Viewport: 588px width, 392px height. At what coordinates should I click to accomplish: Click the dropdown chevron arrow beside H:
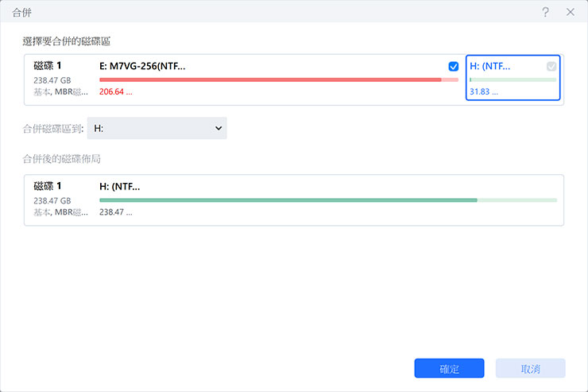(219, 128)
